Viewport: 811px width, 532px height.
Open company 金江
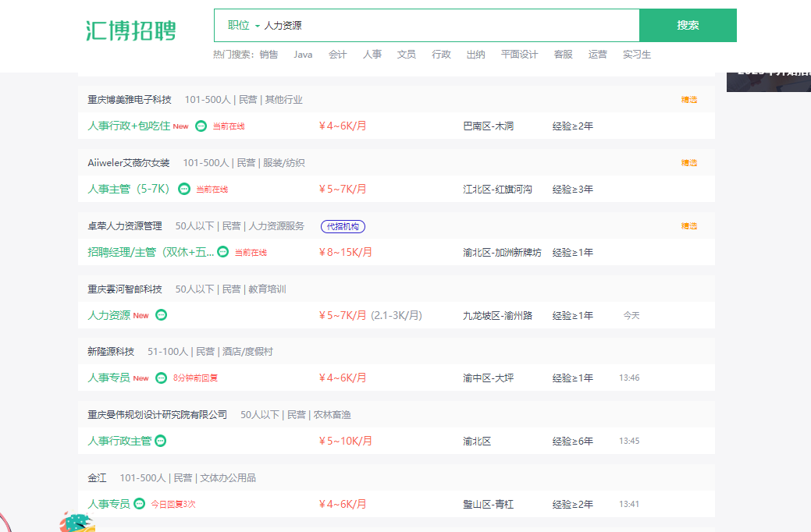pos(97,477)
